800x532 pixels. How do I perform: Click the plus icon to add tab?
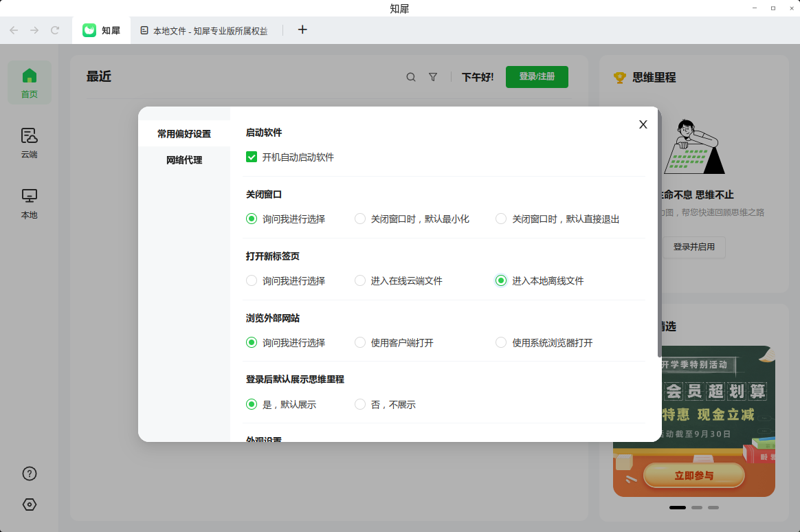tap(302, 30)
